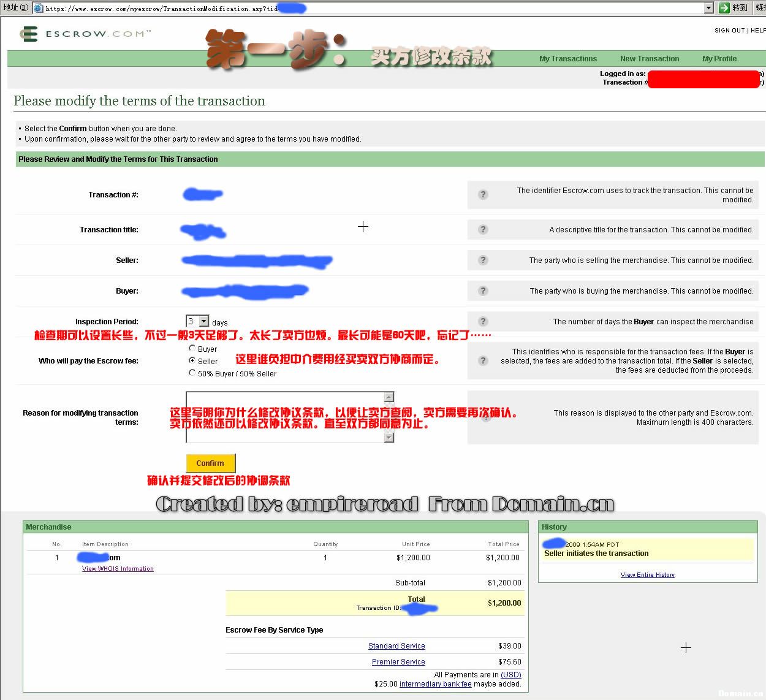Open the New Transaction menu item
Image resolution: width=766 pixels, height=700 pixels.
(x=650, y=59)
